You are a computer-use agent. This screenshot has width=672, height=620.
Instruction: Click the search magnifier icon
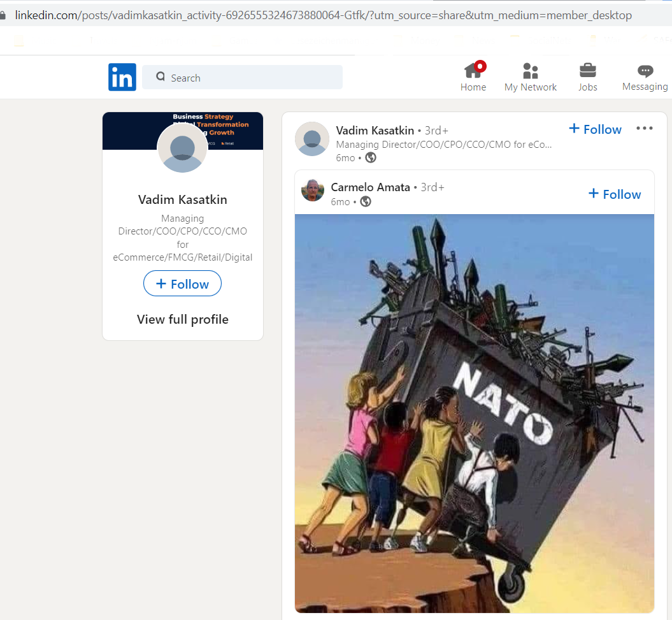point(161,76)
